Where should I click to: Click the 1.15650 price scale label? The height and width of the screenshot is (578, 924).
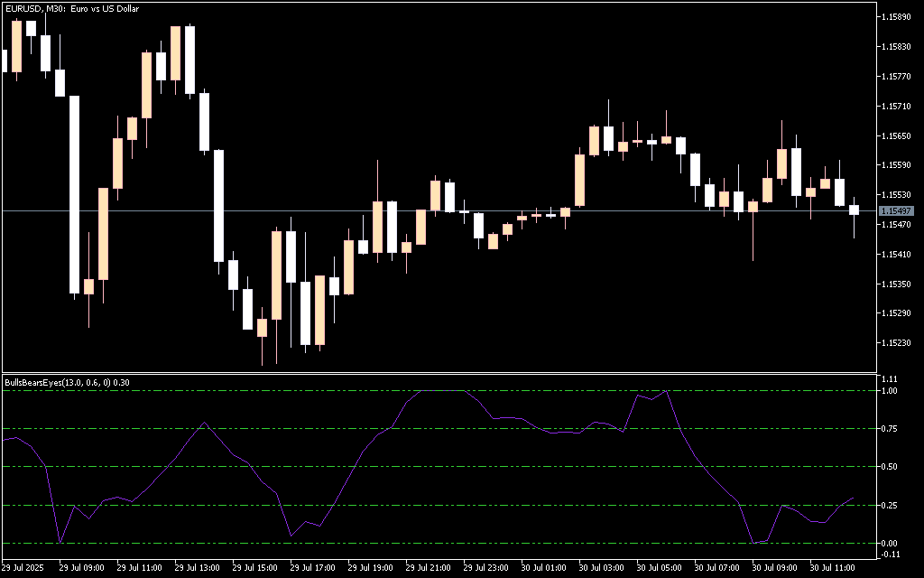click(x=896, y=135)
